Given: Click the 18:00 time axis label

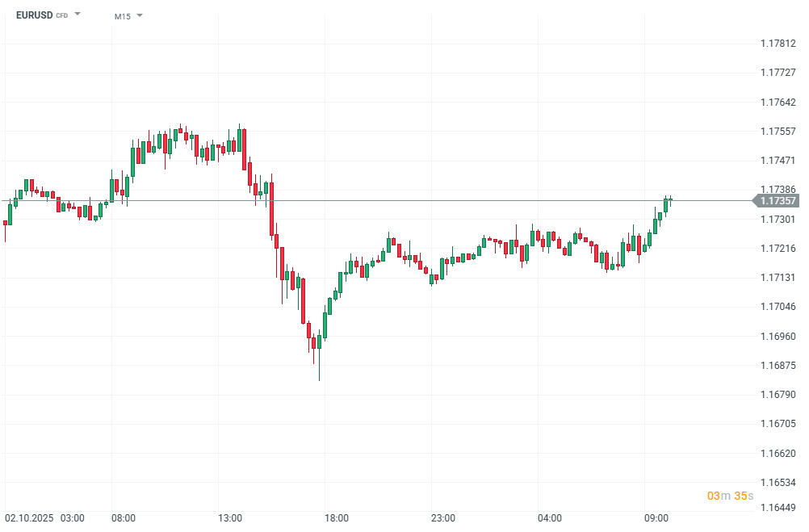Looking at the screenshot, I should tap(337, 517).
